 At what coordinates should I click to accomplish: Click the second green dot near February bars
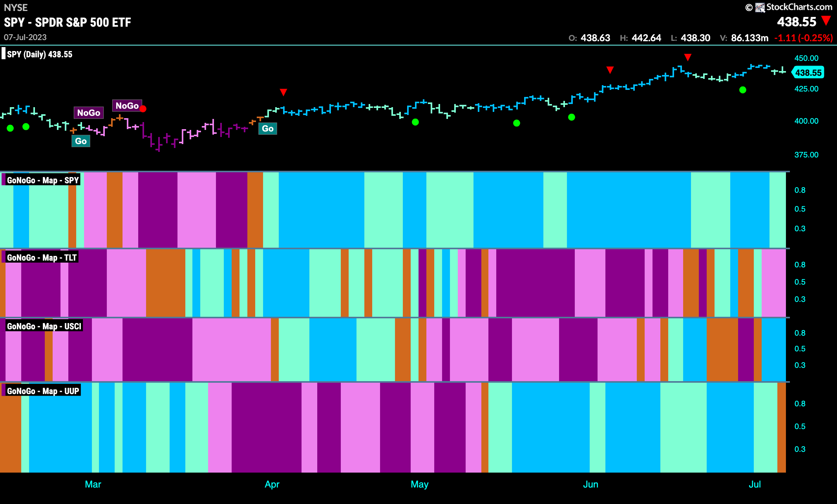26,126
